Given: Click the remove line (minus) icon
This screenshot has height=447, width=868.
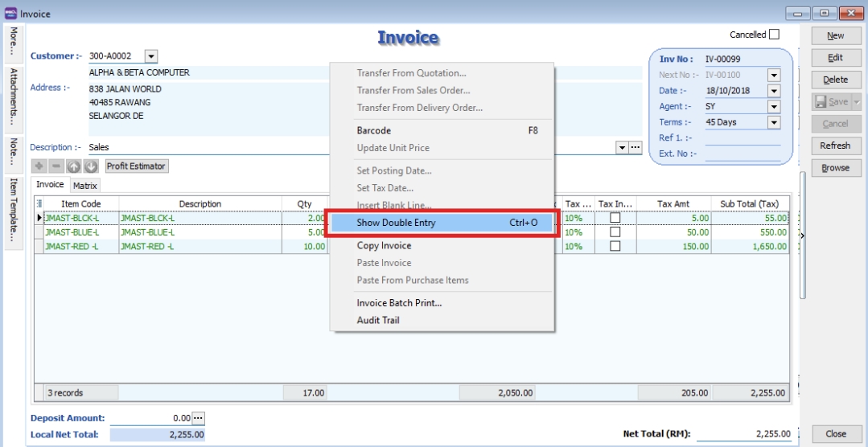Looking at the screenshot, I should [56, 166].
